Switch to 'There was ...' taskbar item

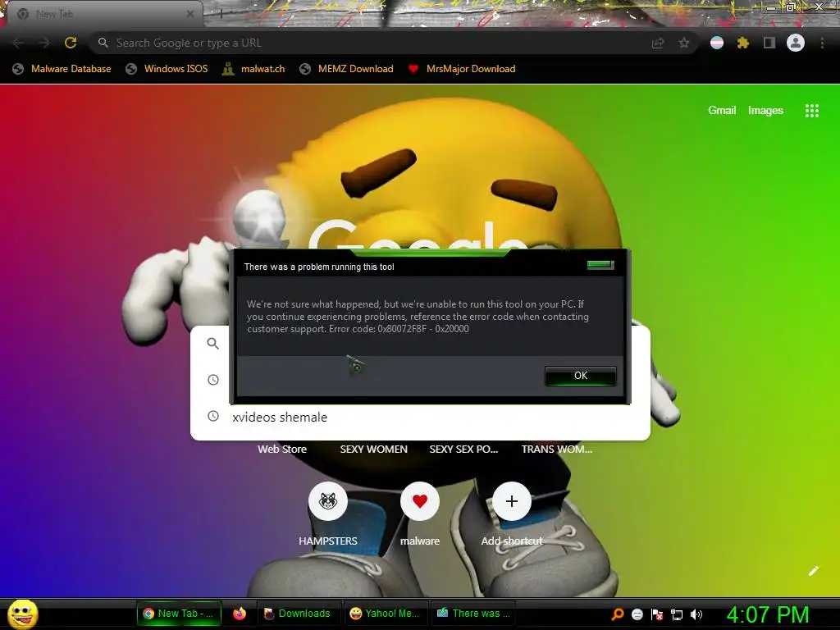pos(473,614)
